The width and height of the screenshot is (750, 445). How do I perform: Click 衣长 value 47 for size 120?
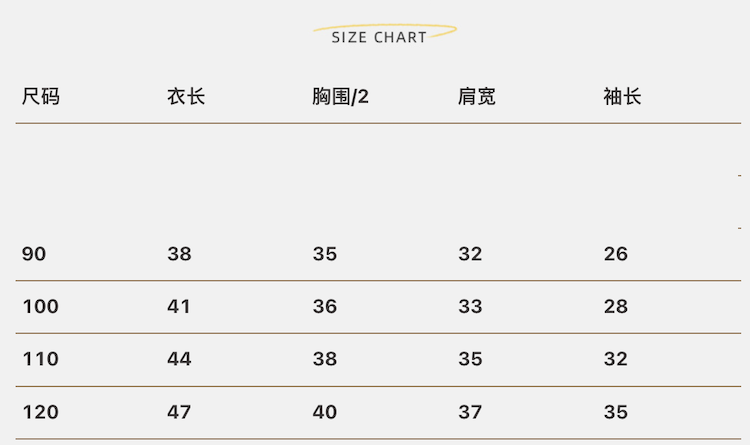point(179,412)
